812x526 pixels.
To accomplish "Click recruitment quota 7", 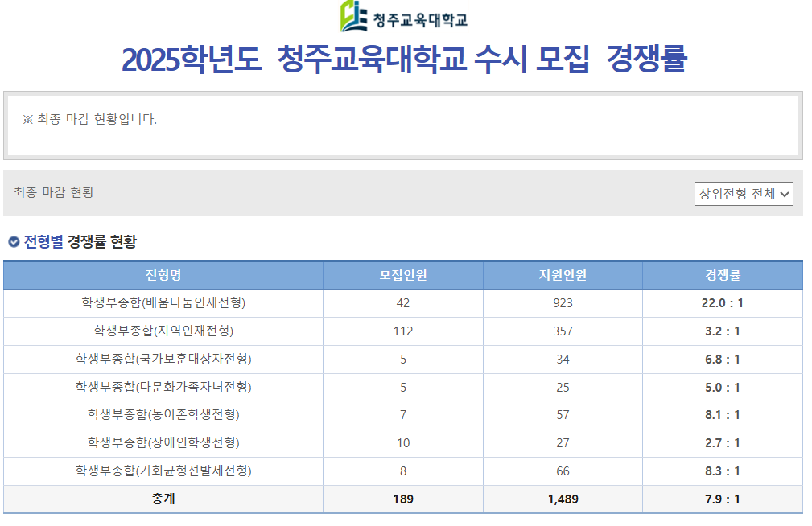I will (403, 415).
